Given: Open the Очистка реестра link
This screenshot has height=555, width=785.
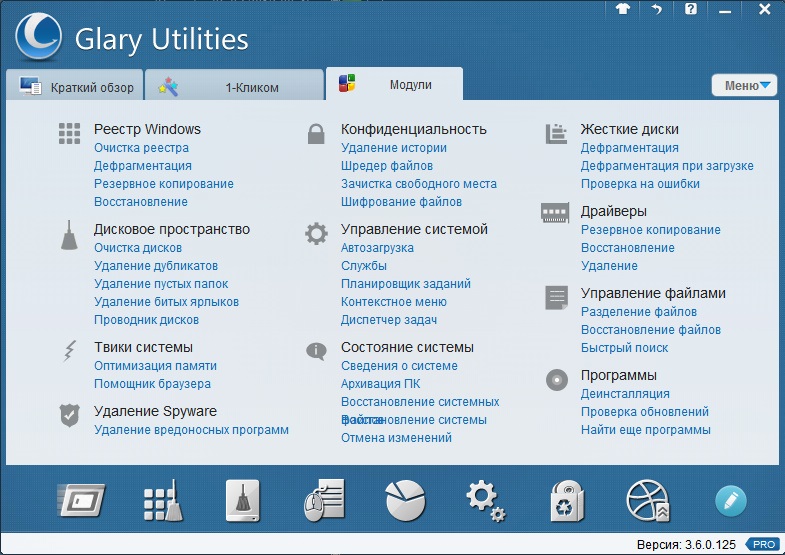Looking at the screenshot, I should pyautogui.click(x=141, y=148).
